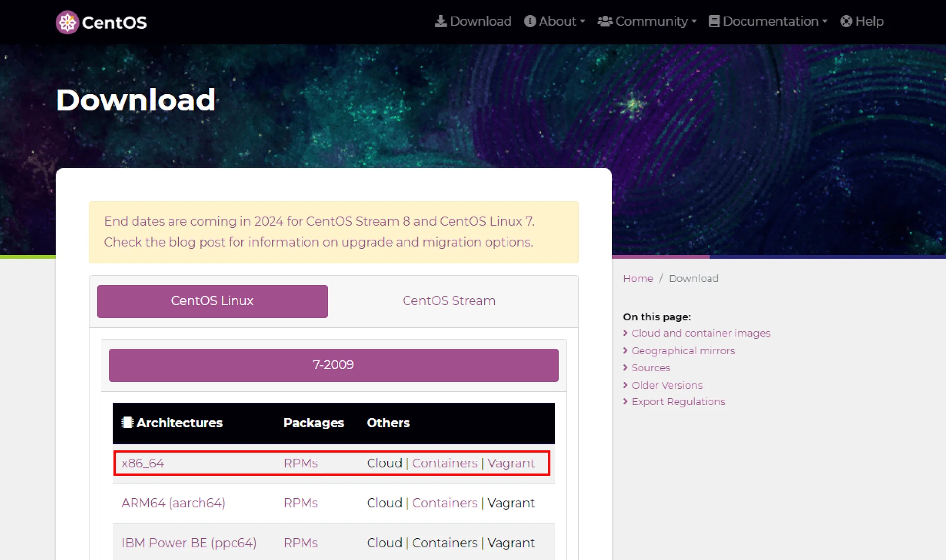The width and height of the screenshot is (946, 560).
Task: Open the x86_64 architecture download link
Action: pyautogui.click(x=142, y=463)
